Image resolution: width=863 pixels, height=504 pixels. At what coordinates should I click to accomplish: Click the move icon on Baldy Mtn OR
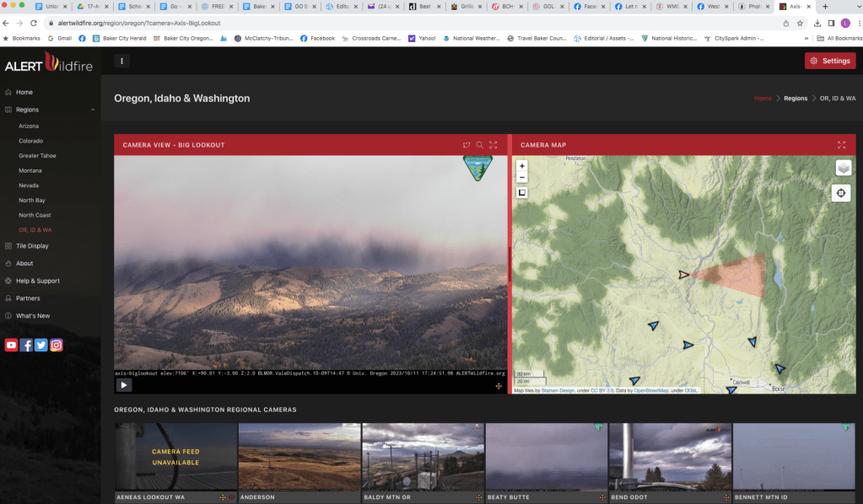478,497
